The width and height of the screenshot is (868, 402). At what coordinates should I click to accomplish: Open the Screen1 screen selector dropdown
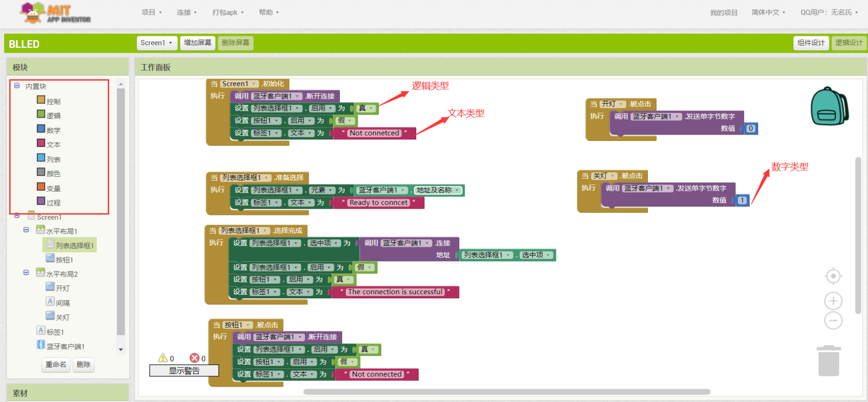tap(156, 43)
